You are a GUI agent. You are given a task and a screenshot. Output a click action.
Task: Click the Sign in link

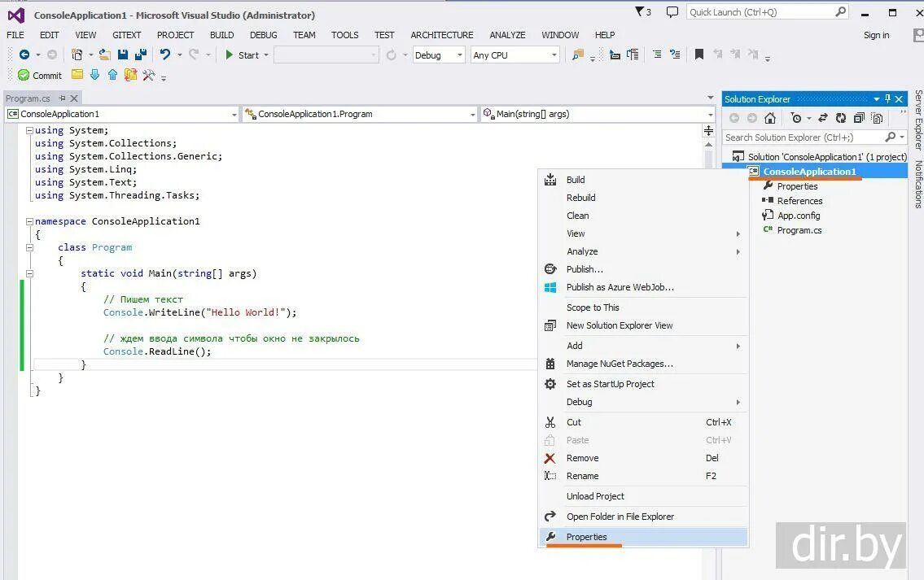coord(876,35)
